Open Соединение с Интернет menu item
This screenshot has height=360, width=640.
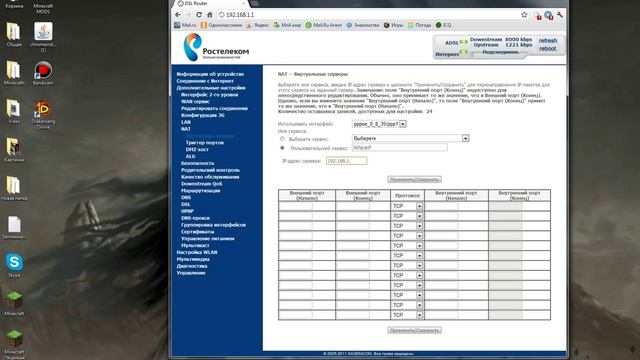coord(205,81)
